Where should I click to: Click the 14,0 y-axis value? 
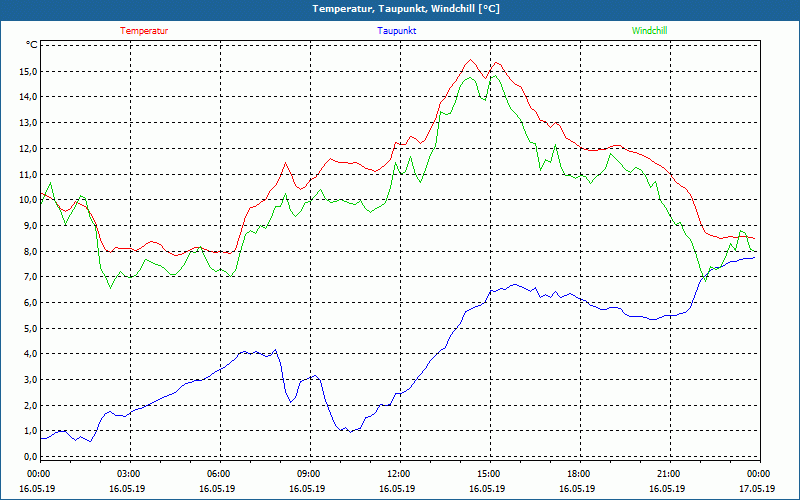[28, 97]
